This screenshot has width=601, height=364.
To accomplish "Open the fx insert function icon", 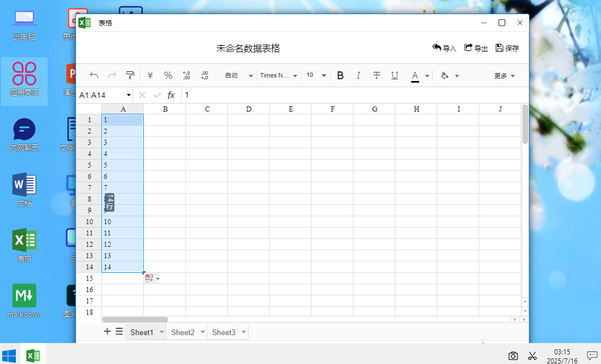I will 171,95.
